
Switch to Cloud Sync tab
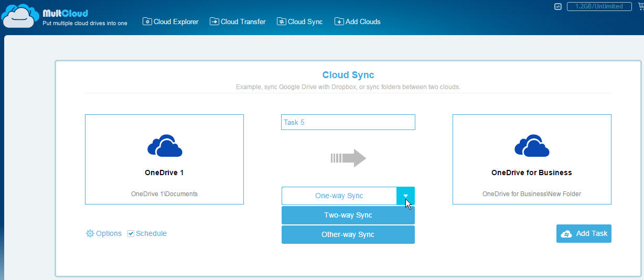(299, 21)
